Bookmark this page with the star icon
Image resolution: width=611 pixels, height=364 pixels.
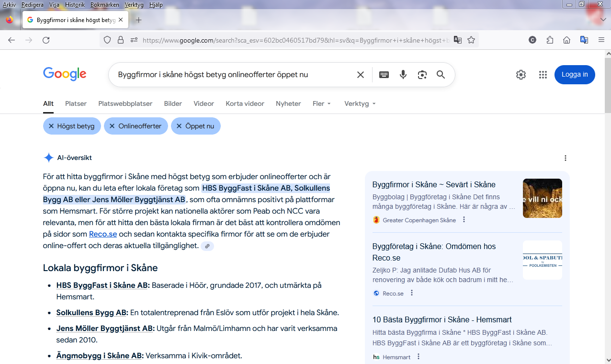[x=471, y=40]
